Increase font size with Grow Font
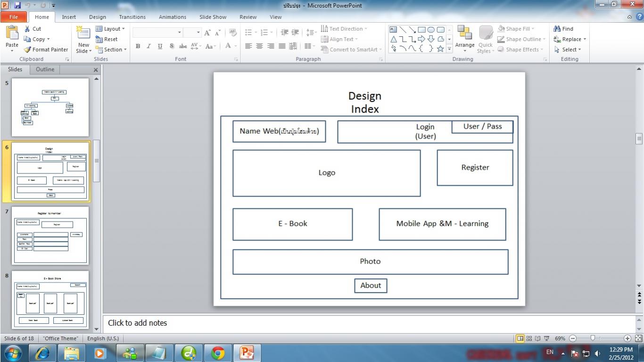Image resolution: width=644 pixels, height=362 pixels. pyautogui.click(x=207, y=33)
